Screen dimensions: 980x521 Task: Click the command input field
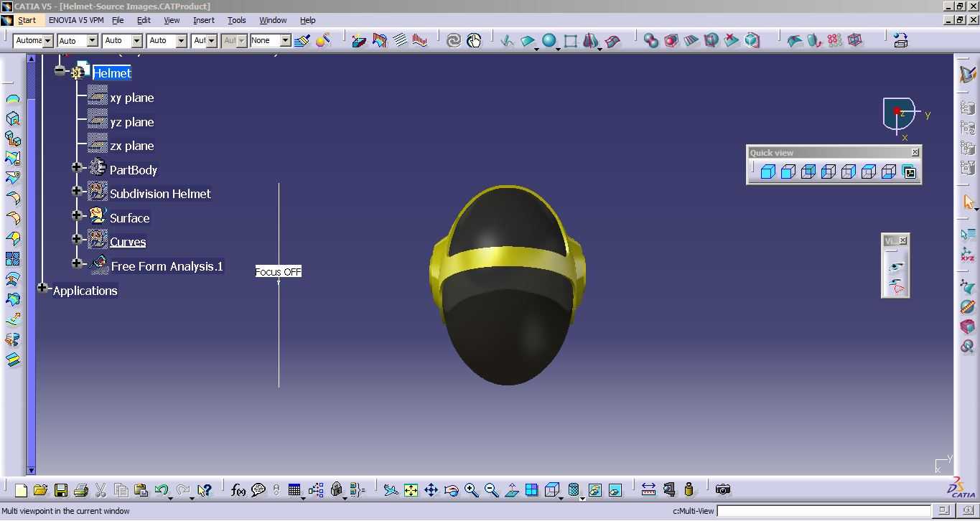tap(825, 511)
